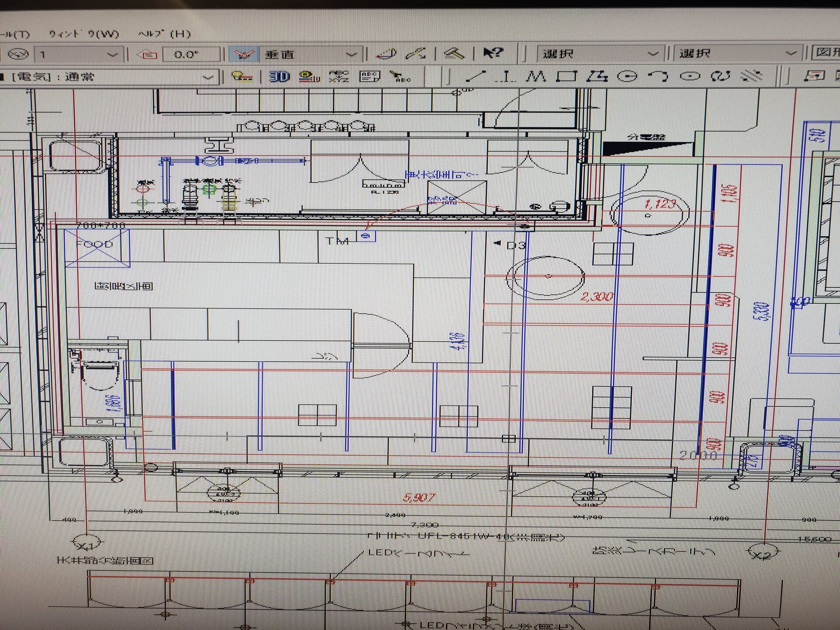The height and width of the screenshot is (630, 840).
Task: Click the blue 3D view icon
Action: (280, 77)
